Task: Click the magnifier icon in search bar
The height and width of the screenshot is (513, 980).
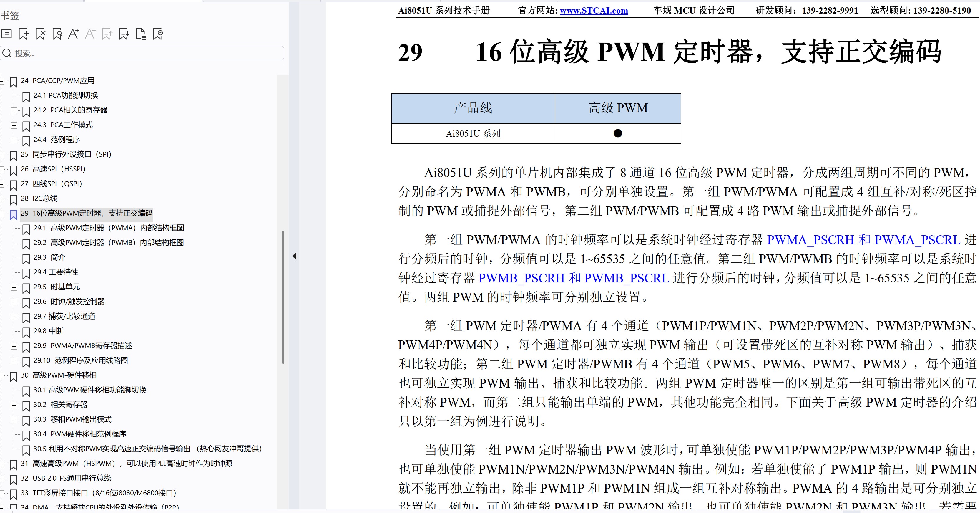Action: [x=6, y=53]
